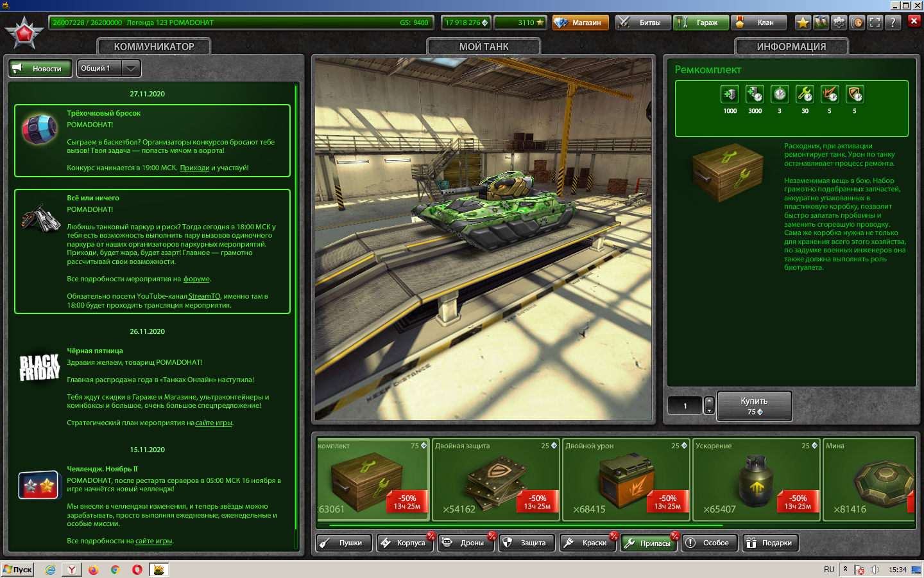This screenshot has width=924, height=578.
Task: Open сайте игры link in Black Friday news
Action: point(214,423)
